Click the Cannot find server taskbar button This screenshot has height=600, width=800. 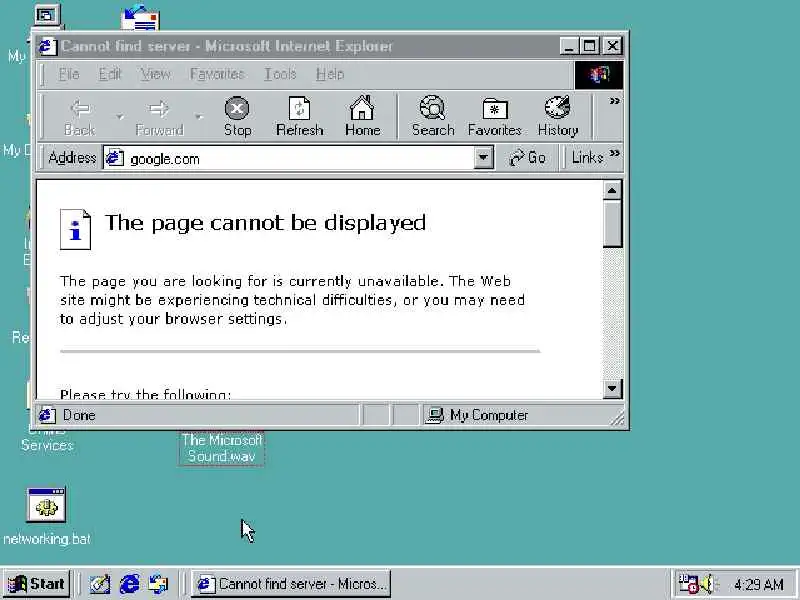tap(291, 583)
